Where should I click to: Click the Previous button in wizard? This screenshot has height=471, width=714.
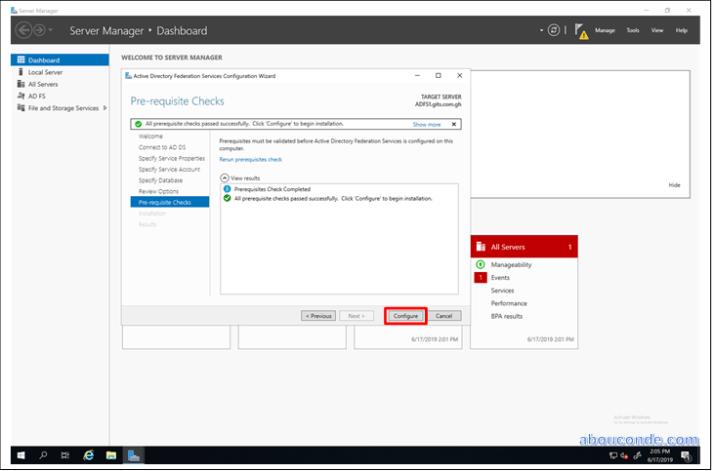pyautogui.click(x=318, y=315)
